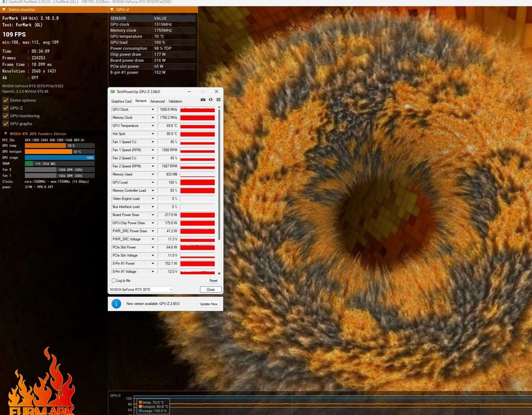Screen dimensions: 532x415
Task: Click the Power consumption 98 % TDP row
Action: click(x=152, y=48)
